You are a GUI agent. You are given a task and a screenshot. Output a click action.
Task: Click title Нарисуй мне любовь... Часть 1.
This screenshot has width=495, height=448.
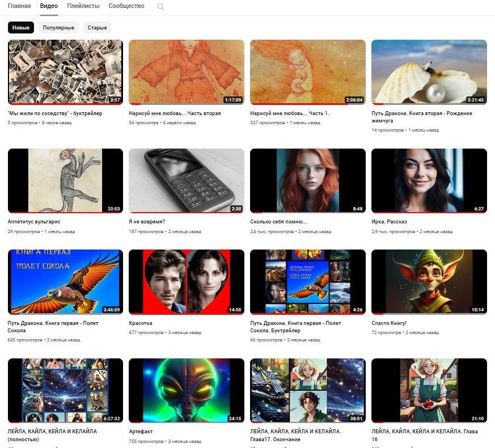290,113
